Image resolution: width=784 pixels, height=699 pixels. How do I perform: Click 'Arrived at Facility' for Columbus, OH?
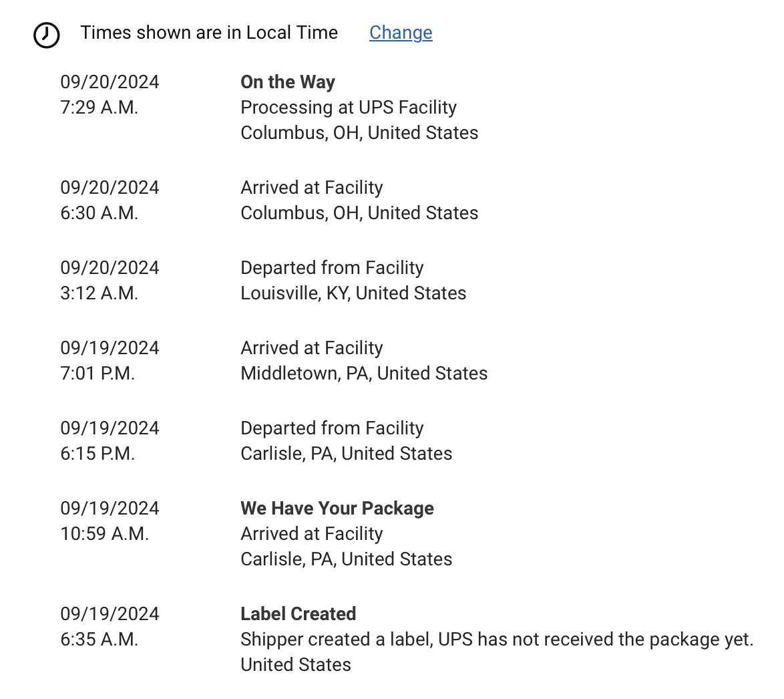(311, 188)
